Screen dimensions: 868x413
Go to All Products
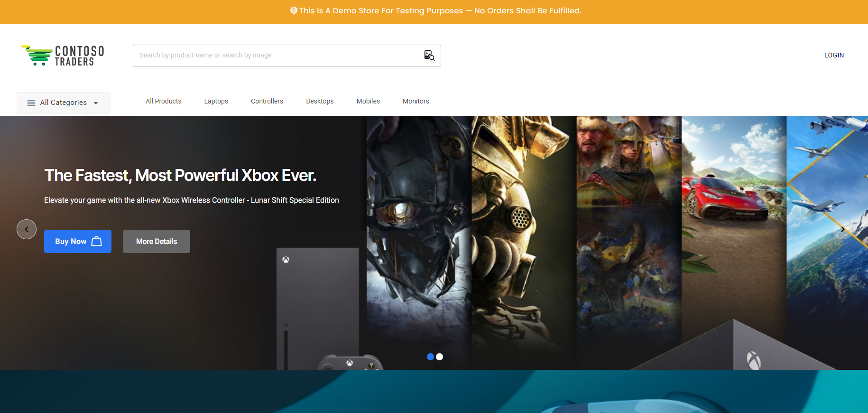coord(163,101)
